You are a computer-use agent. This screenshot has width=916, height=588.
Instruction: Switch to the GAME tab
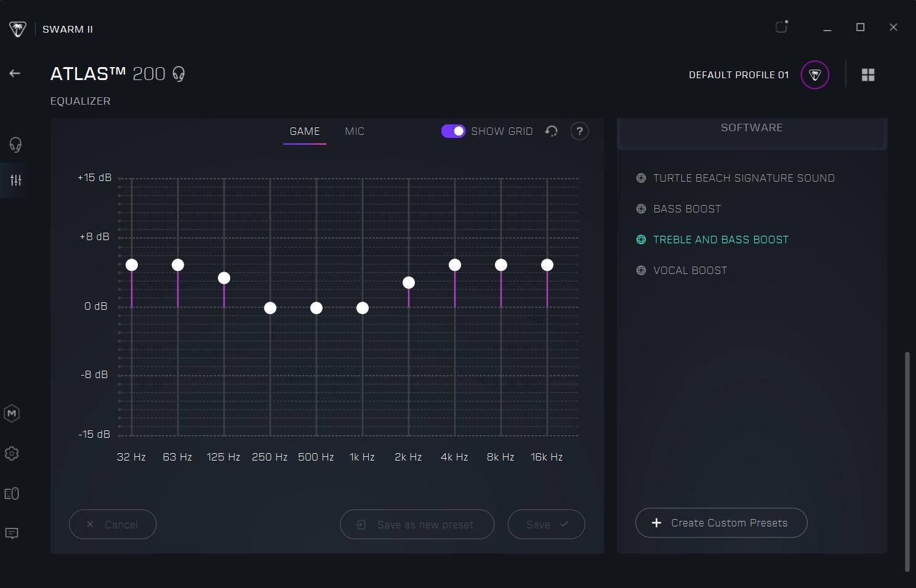pyautogui.click(x=305, y=131)
